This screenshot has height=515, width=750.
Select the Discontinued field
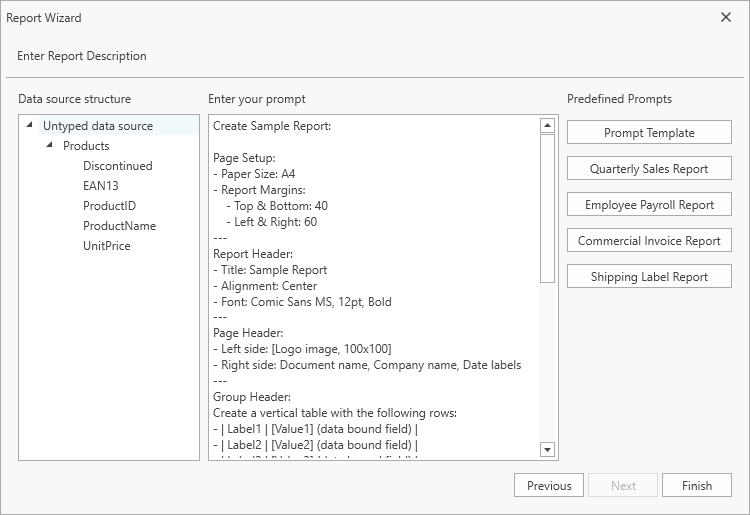pyautogui.click(x=117, y=166)
